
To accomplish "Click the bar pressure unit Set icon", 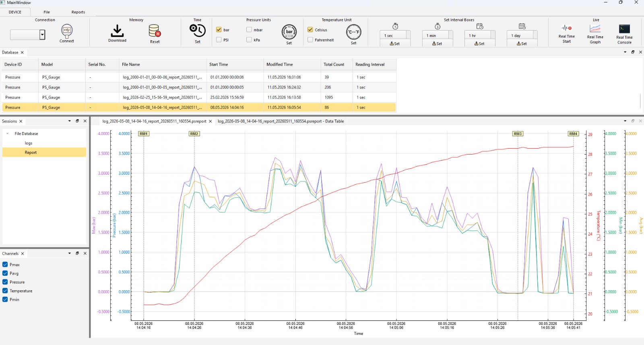I will point(289,32).
